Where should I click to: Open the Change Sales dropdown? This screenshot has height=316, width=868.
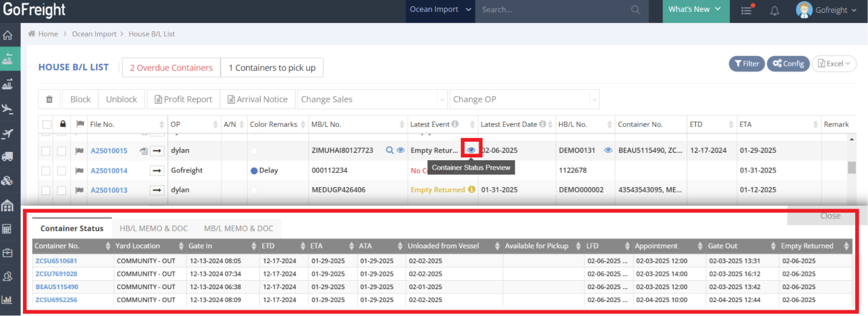click(372, 99)
